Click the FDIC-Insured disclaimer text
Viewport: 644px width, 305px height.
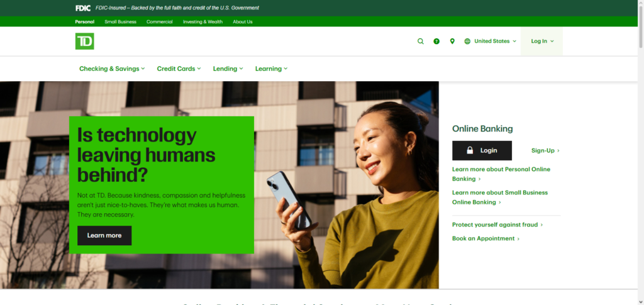click(x=177, y=8)
